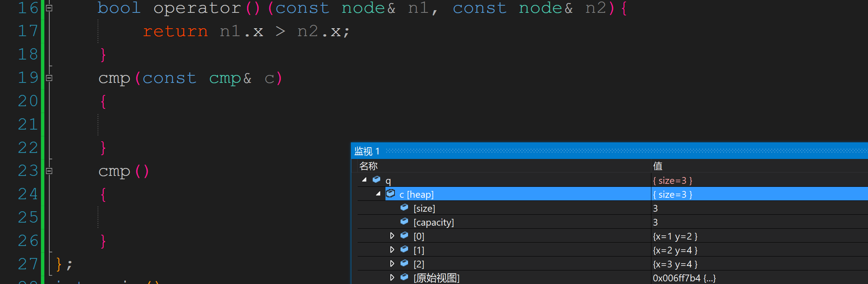
Task: Click the [capacity] value 3
Action: (655, 223)
